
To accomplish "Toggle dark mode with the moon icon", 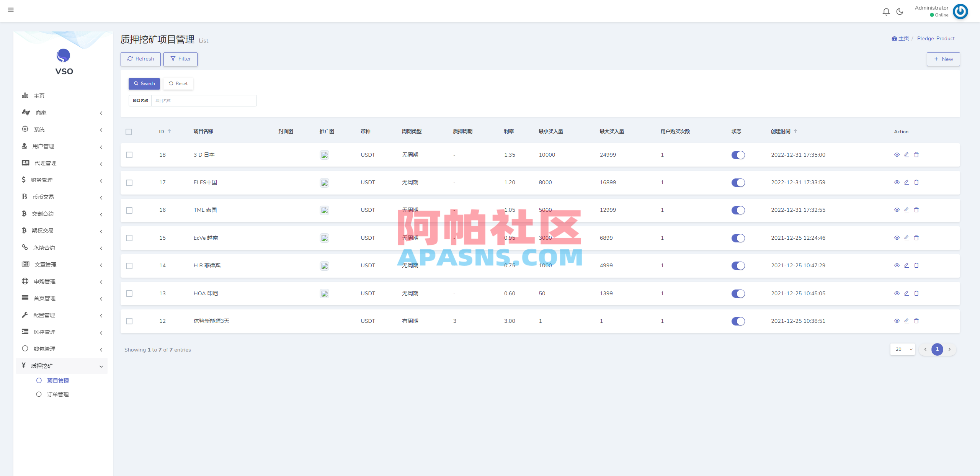I will pos(900,11).
